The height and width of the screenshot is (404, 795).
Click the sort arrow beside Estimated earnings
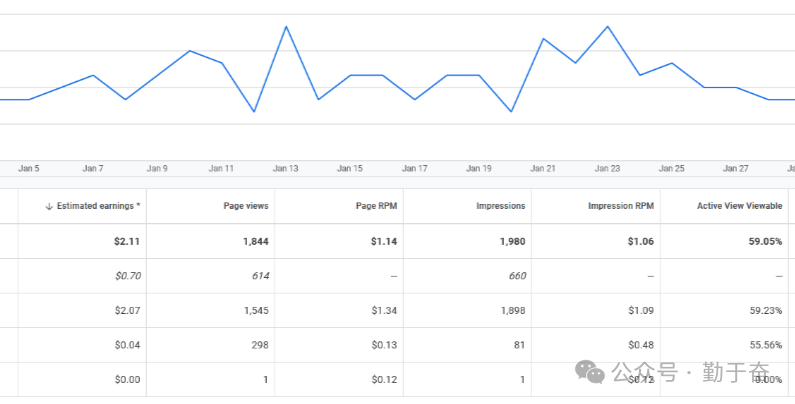[x=49, y=206]
